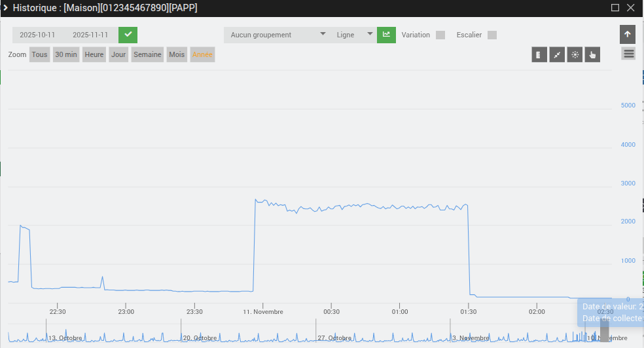Screen dimensions: 644x348
Task: Select zoom range 'Heure'
Action: (x=94, y=54)
